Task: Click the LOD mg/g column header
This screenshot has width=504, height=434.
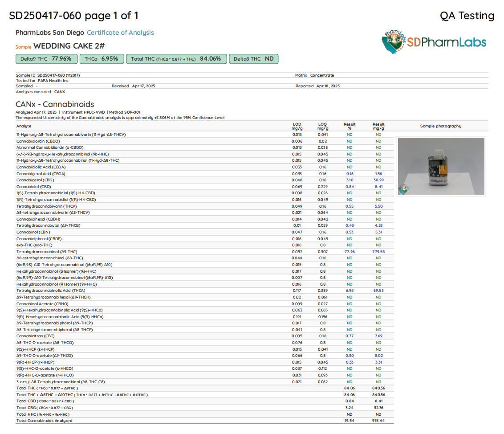Action: [x=297, y=127]
